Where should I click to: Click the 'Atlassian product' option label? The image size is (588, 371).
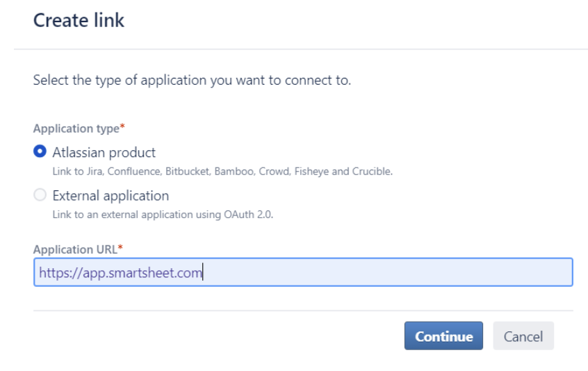coord(104,152)
